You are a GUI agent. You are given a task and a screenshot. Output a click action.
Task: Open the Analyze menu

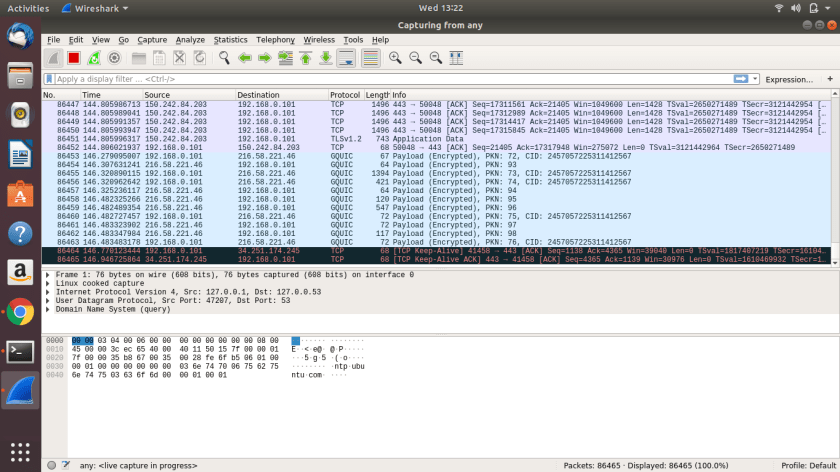pos(190,40)
